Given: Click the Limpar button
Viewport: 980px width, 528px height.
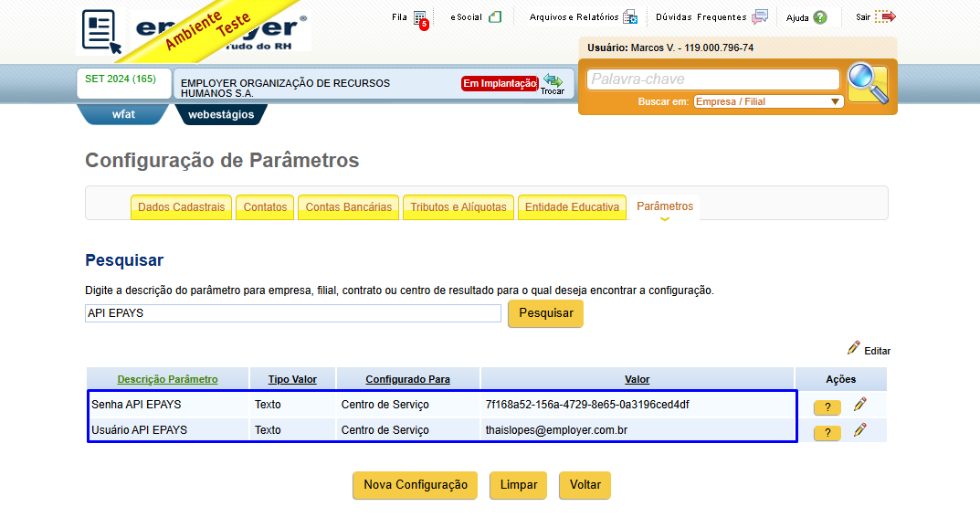Looking at the screenshot, I should (518, 485).
